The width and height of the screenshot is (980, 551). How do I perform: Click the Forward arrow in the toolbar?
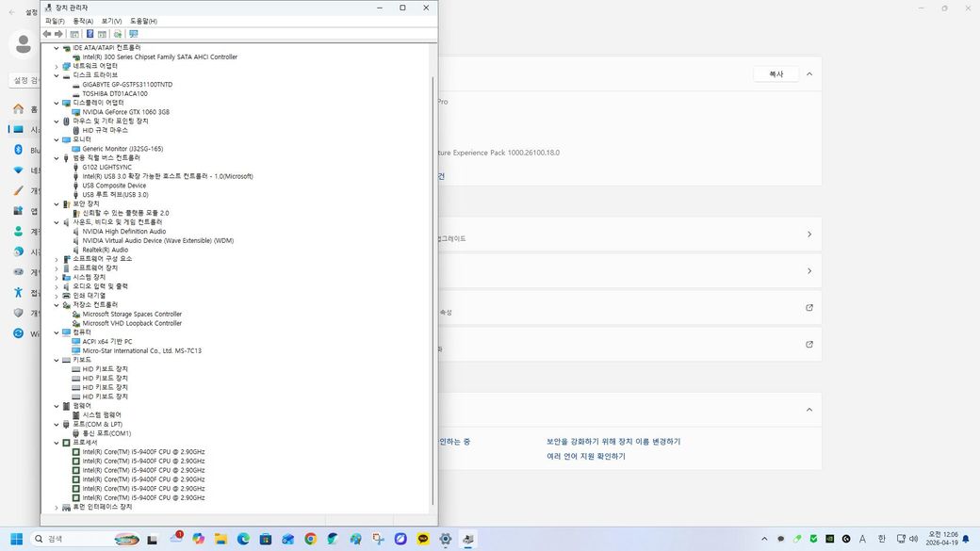click(x=58, y=34)
